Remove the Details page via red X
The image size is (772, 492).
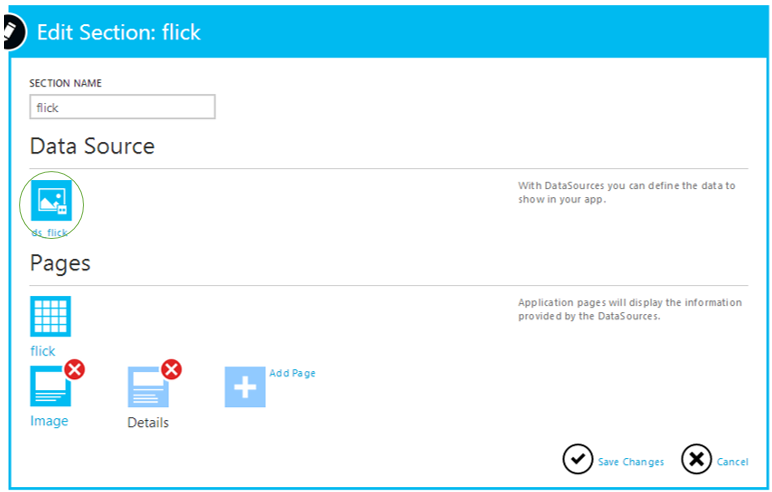coord(172,371)
